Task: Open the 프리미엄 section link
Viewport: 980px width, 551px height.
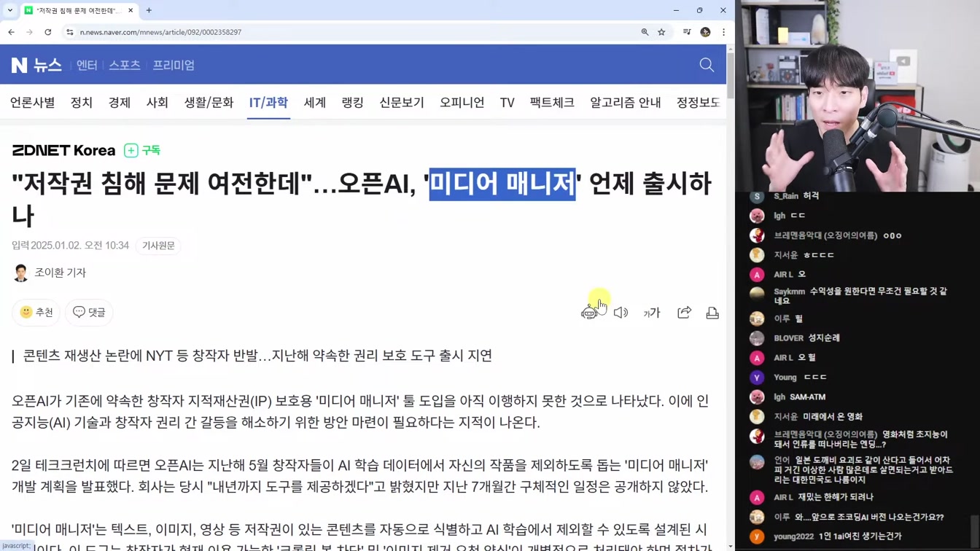Action: [x=174, y=65]
